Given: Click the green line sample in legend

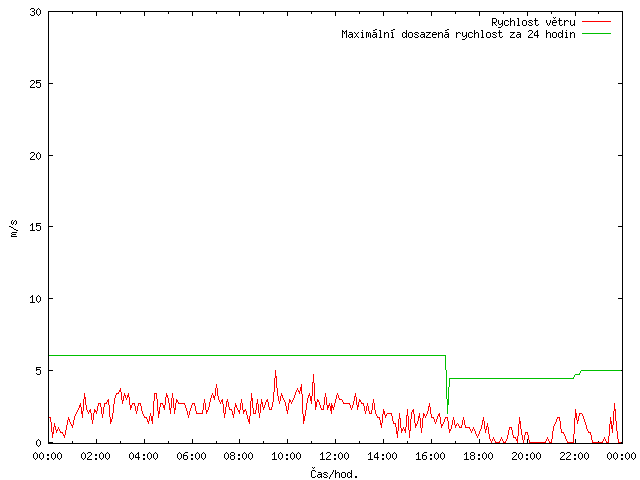Looking at the screenshot, I should tap(596, 34).
